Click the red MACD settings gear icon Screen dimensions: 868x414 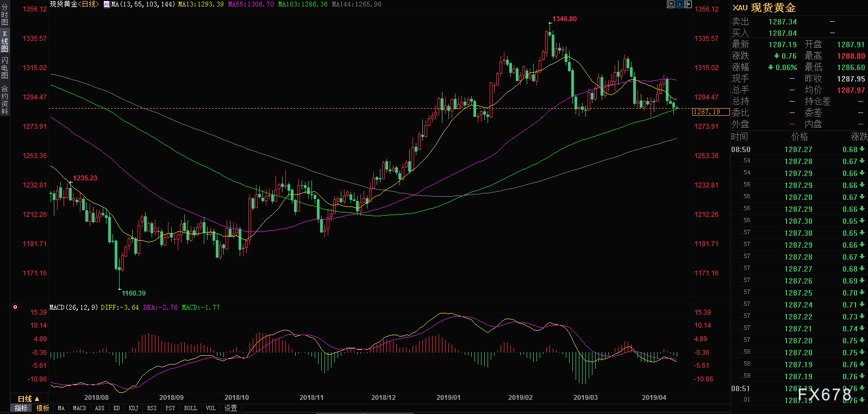pyautogui.click(x=15, y=307)
